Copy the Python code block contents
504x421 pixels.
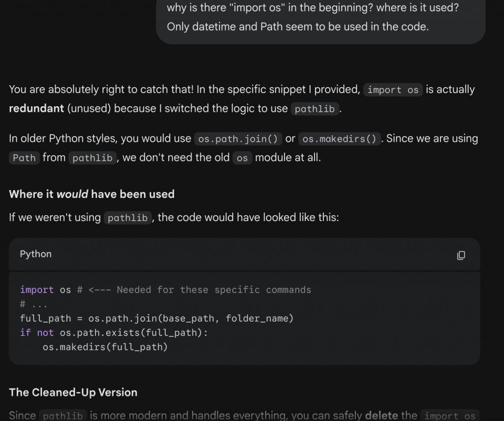(461, 255)
